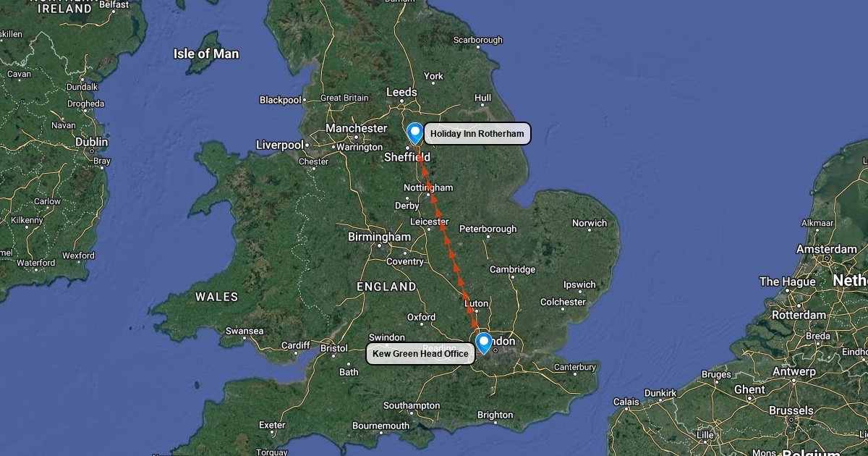Open the Kew Green Head Office label
The width and height of the screenshot is (868, 456).
(x=421, y=354)
